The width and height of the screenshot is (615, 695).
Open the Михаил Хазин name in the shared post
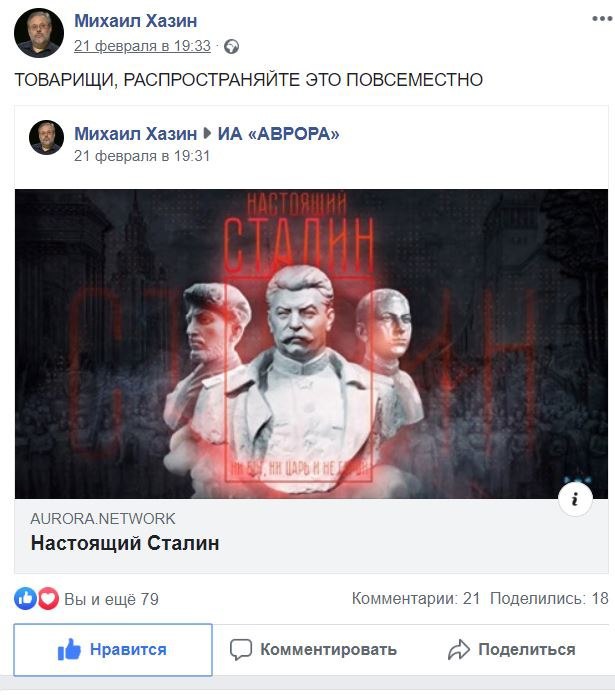coord(136,133)
